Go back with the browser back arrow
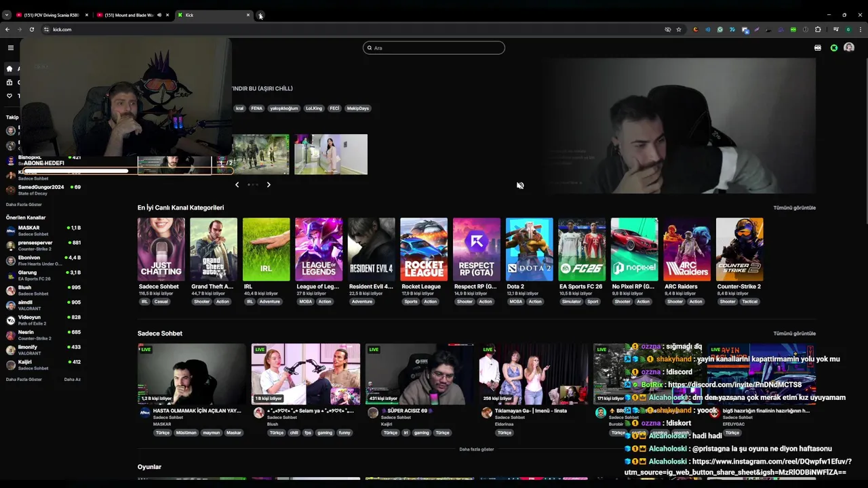Viewport: 868px width, 488px height. pyautogui.click(x=7, y=29)
